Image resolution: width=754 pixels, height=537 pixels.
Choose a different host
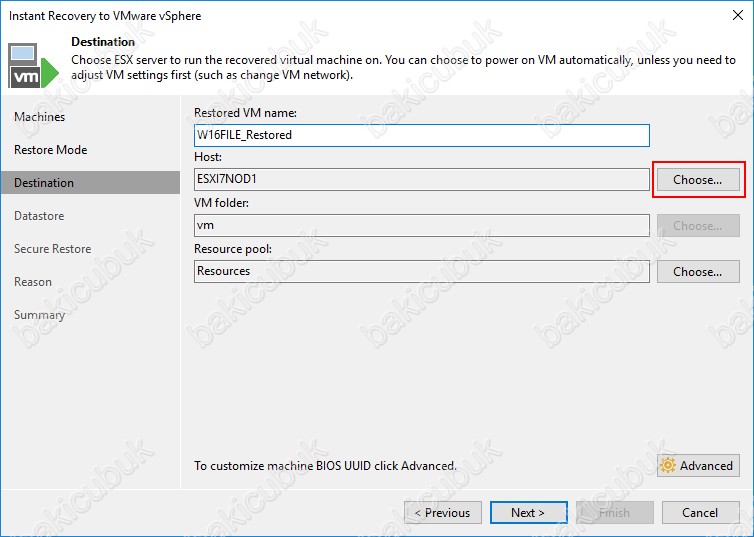698,180
